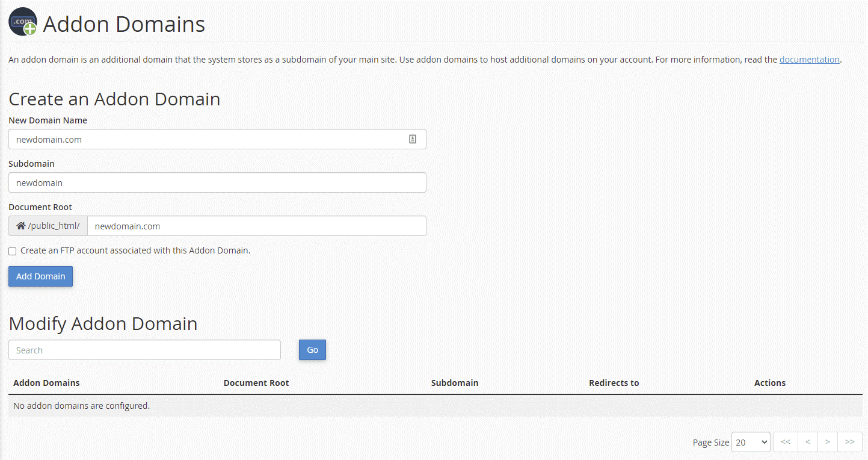
Task: Click the autofill icon in New Domain Name
Action: pyautogui.click(x=412, y=139)
